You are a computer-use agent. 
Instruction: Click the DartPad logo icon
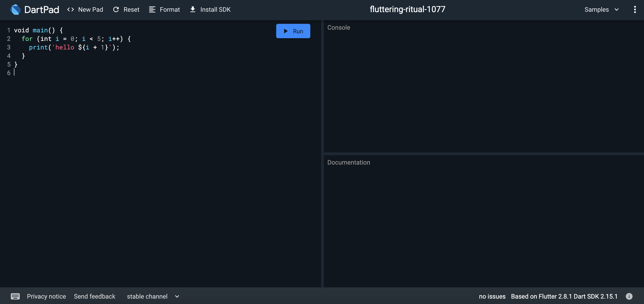pyautogui.click(x=15, y=9)
